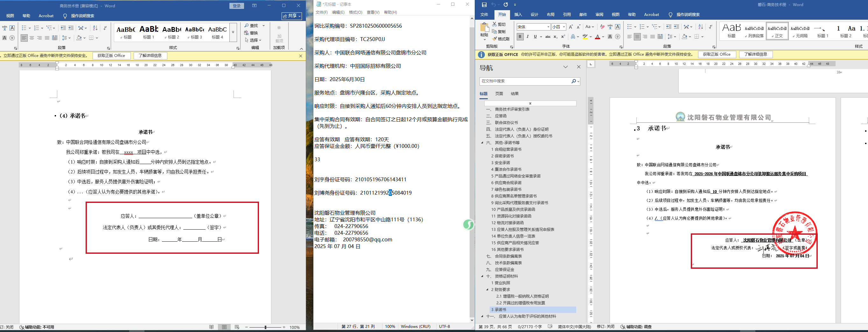Click 了解详细信息 button in right Word
Viewport: 868px width, 332px height.
pyautogui.click(x=755, y=55)
